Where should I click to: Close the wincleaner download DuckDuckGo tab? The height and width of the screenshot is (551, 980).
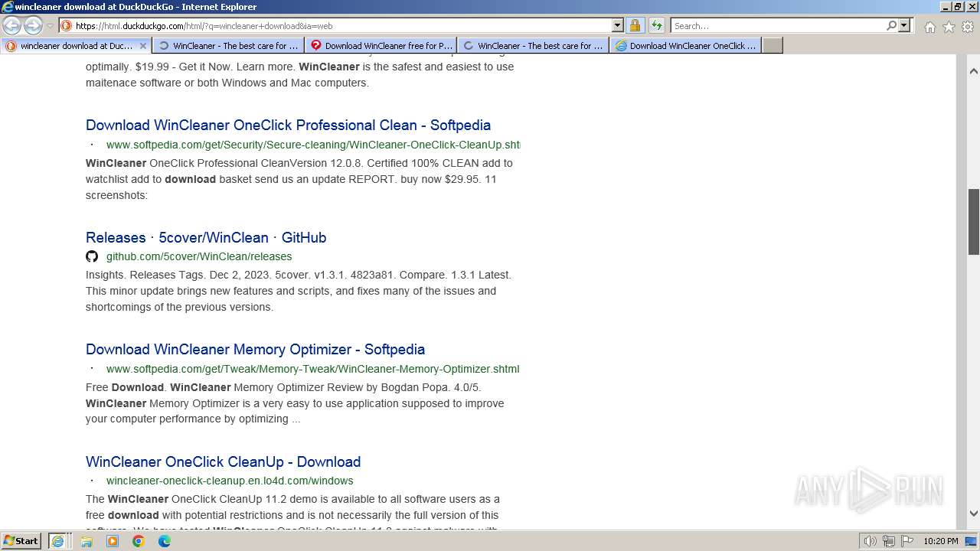(x=142, y=46)
